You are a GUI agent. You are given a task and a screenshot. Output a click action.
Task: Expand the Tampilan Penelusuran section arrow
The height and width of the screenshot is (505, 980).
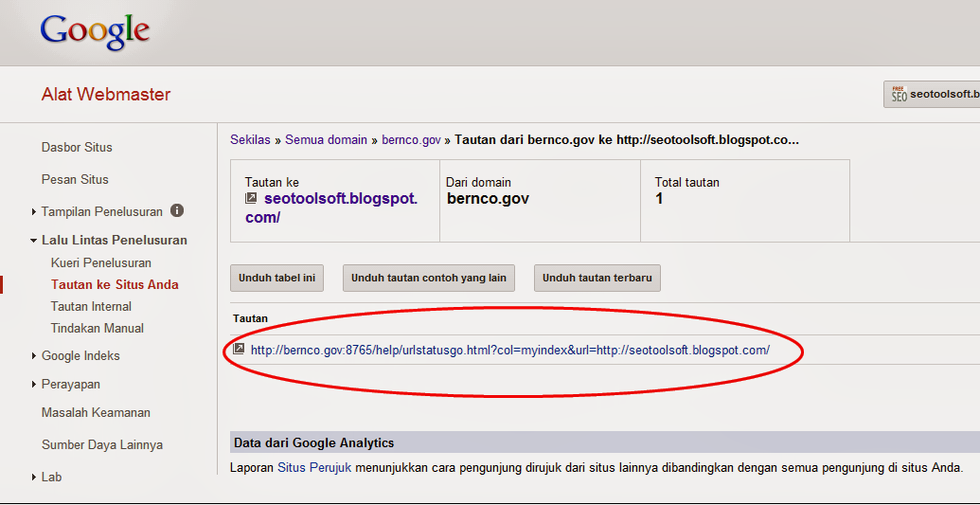(33, 212)
